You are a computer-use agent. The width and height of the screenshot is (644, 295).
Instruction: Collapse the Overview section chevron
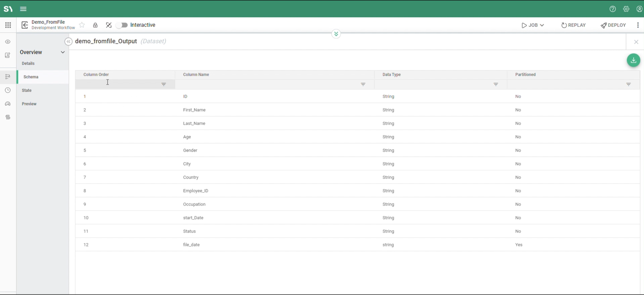[63, 52]
